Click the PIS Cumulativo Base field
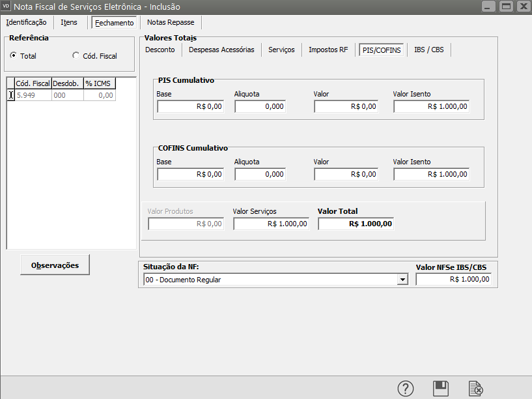Screen dimensions: 532x399 pyautogui.click(x=190, y=106)
